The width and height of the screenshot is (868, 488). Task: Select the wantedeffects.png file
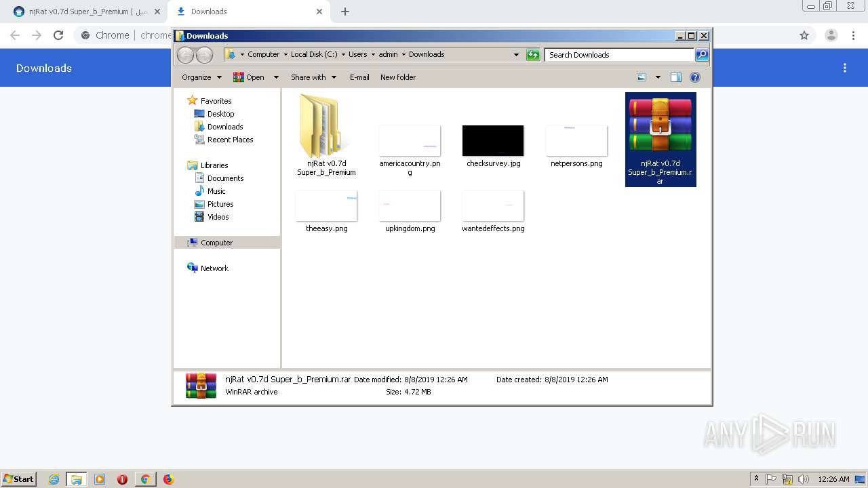tap(493, 211)
